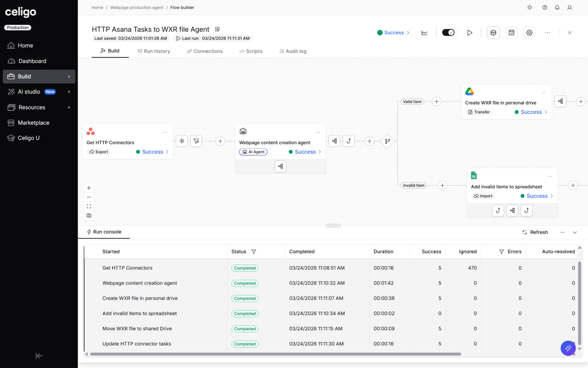Open the flow more options menu
This screenshot has height=368, width=588.
point(547,33)
